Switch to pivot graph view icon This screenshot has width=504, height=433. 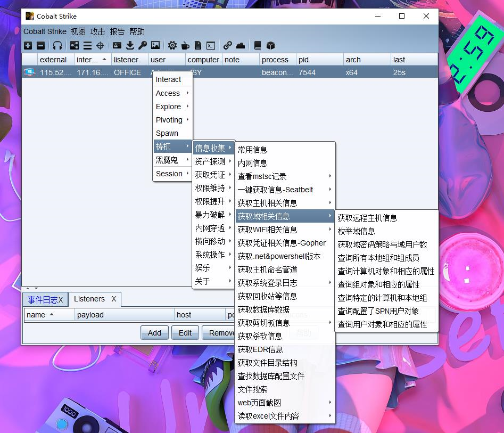click(75, 46)
